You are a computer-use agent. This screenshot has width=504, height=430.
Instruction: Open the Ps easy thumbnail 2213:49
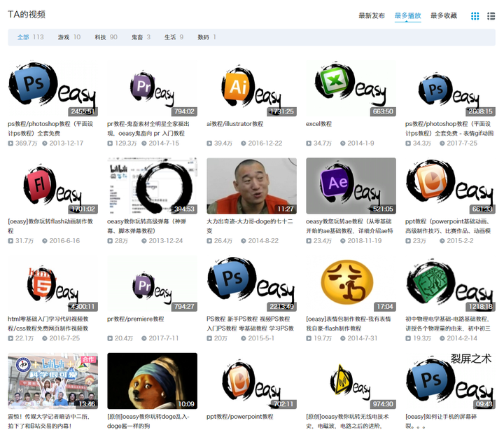click(252, 284)
